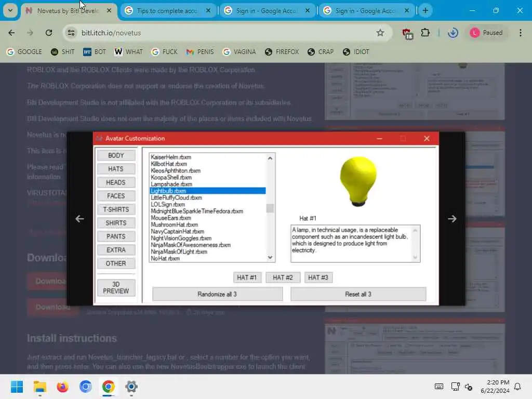The height and width of the screenshot is (399, 532).
Task: Click the hat list scrollbar thumb
Action: tap(270, 208)
